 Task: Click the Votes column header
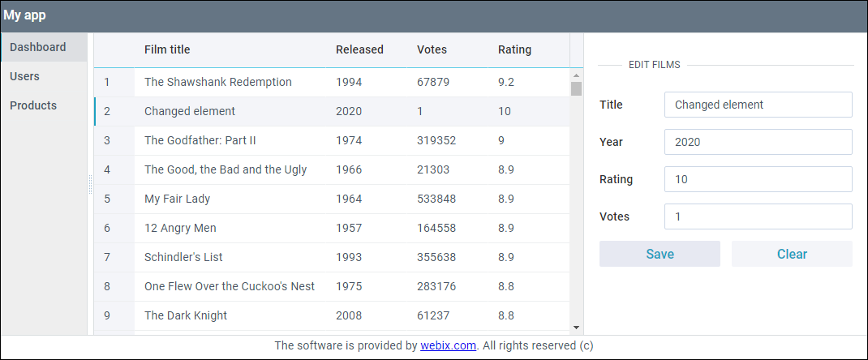pyautogui.click(x=432, y=49)
